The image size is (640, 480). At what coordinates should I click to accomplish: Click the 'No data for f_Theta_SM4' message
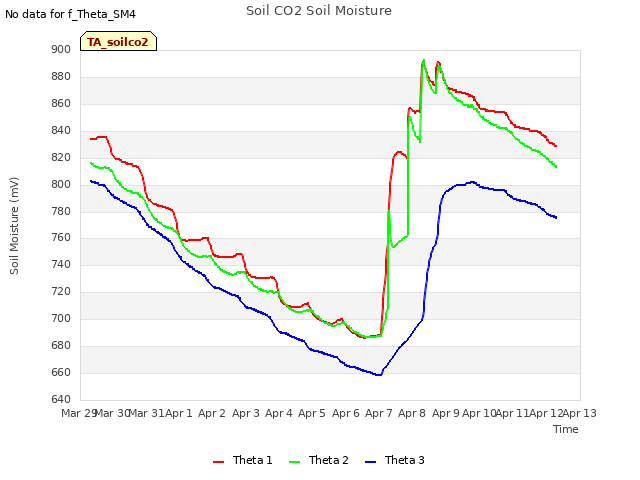click(x=70, y=14)
